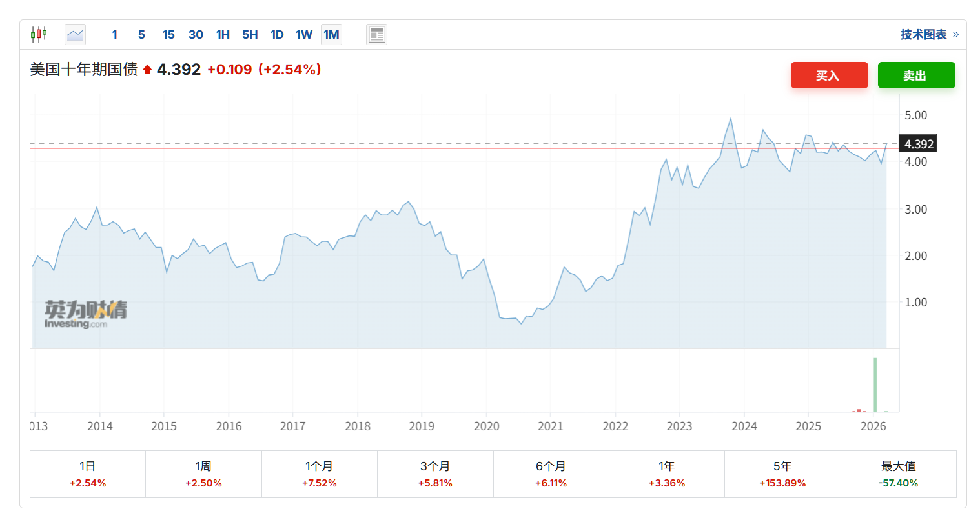This screenshot has height=511, width=980.
Task: Choose the 15-minute interval
Action: tap(168, 35)
